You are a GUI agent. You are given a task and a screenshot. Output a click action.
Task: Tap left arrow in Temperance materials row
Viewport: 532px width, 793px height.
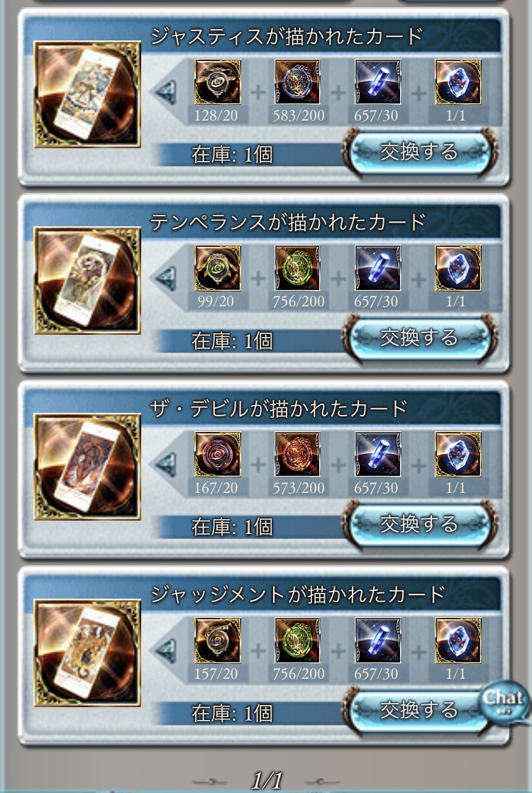166,279
